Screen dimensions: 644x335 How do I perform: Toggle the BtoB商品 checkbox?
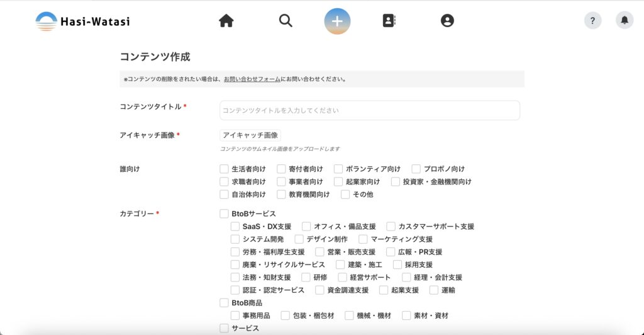click(x=224, y=303)
